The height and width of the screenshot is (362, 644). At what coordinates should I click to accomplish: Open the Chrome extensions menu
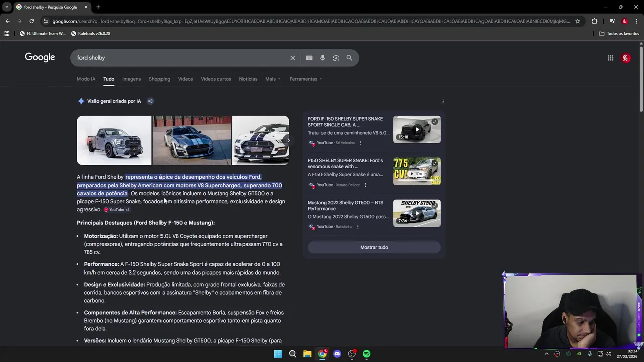click(x=595, y=21)
